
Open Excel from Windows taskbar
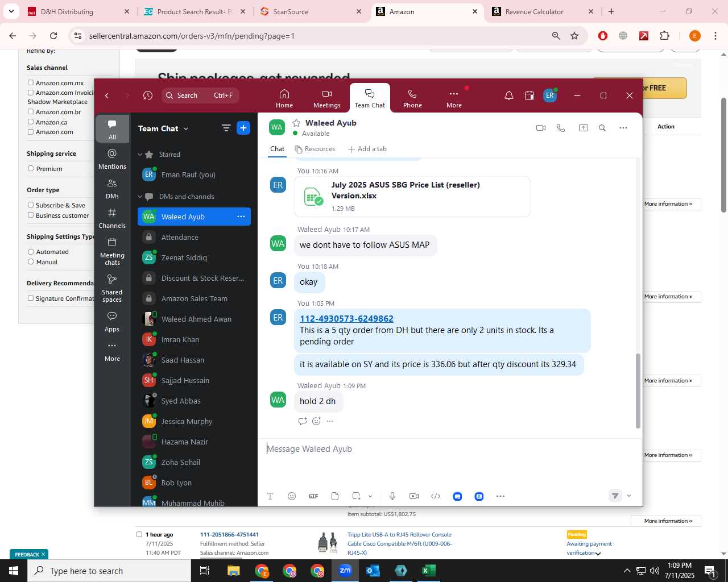coord(429,571)
